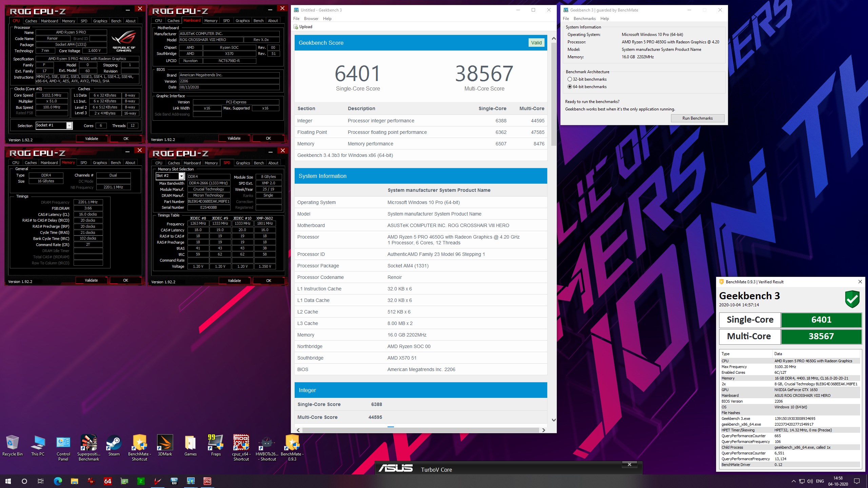868x488 pixels.
Task: Open the Browser menu in Geekbench 3
Action: 311,19
